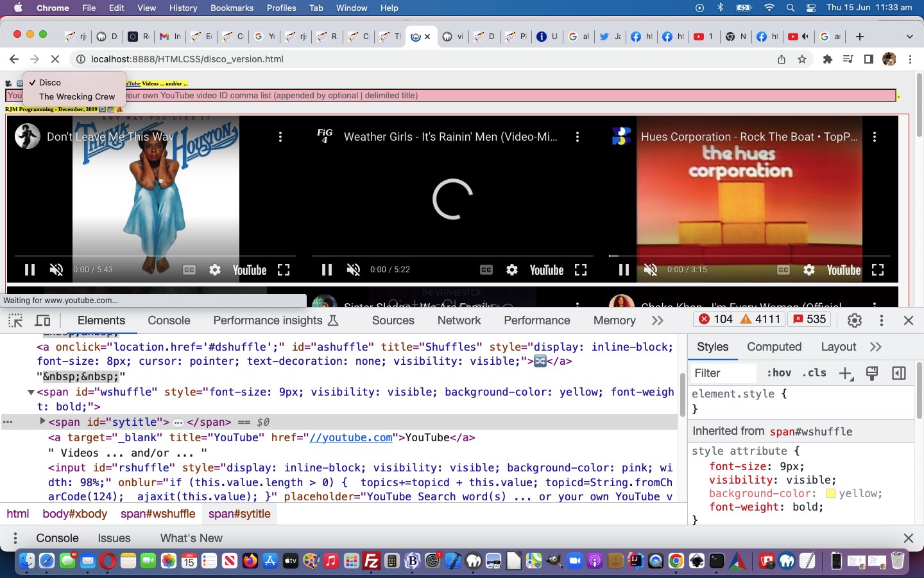Click the 4111 warnings count badge
924x578 pixels.
click(760, 319)
